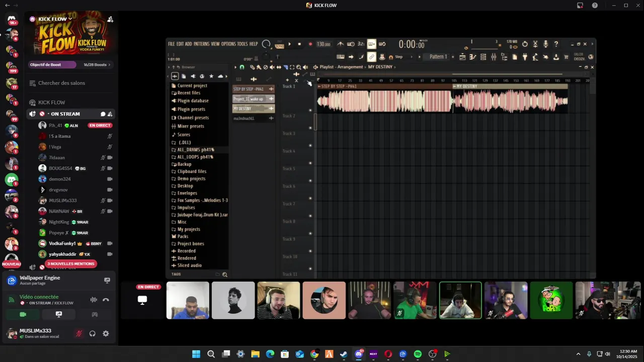Screen dimensions: 644x362
Task: Open the Mixer view button in the toolbar
Action: pos(494,57)
